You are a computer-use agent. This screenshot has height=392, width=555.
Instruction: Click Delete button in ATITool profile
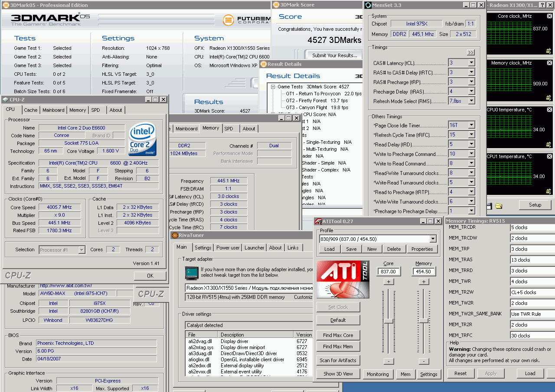point(394,249)
